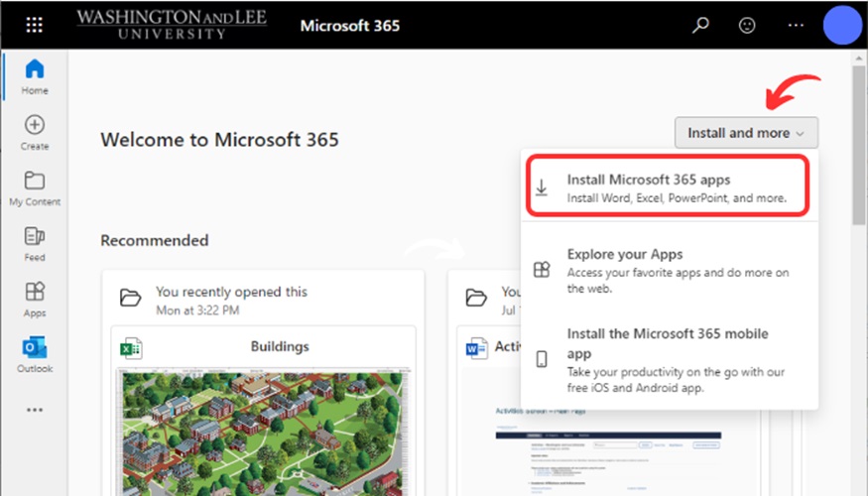
Task: Open Create in the left sidebar
Action: [x=35, y=133]
